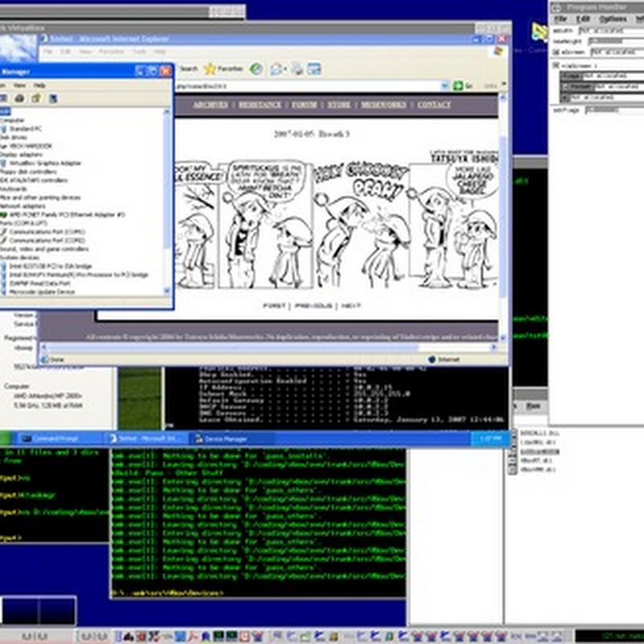Click the Favorites star icon in Internet Explorer
This screenshot has width=644, height=644.
212,69
